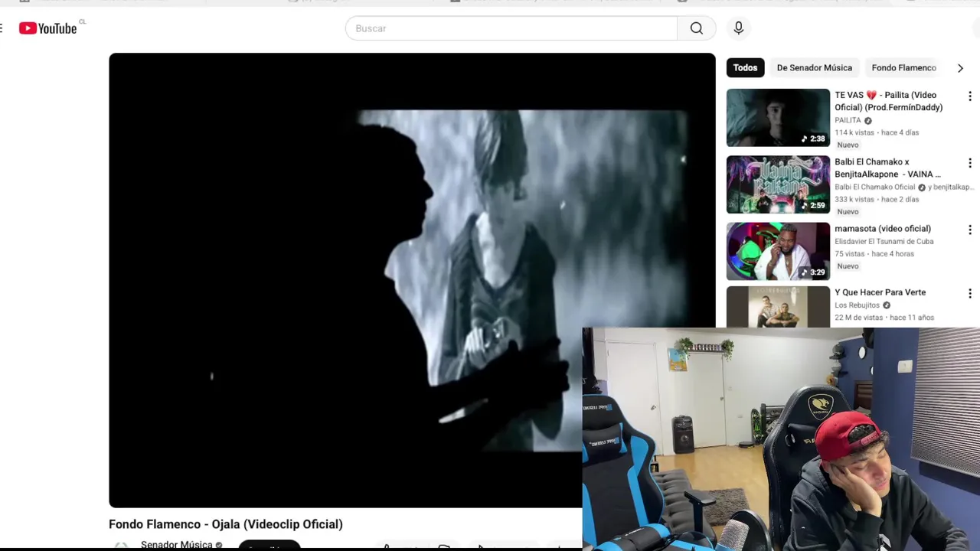
Task: Start voice search with microphone icon
Action: [738, 28]
